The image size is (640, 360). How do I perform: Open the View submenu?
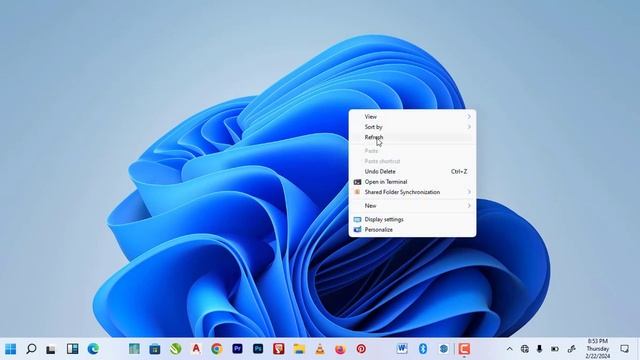point(412,117)
